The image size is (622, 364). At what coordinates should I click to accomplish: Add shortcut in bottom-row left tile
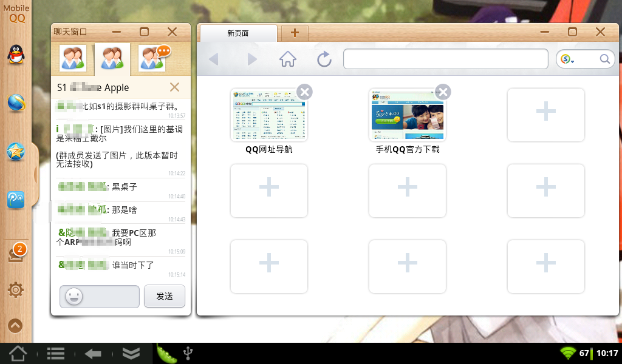click(x=268, y=266)
